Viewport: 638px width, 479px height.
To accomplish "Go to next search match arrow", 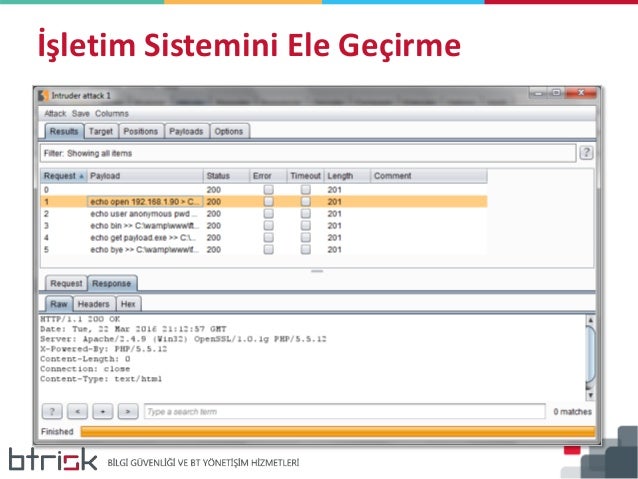I will pyautogui.click(x=128, y=411).
